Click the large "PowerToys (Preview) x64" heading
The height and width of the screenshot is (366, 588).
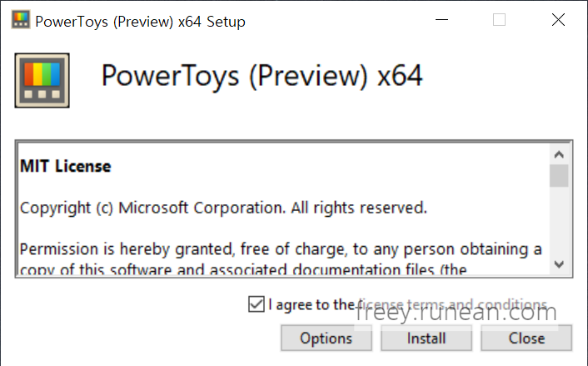click(x=262, y=76)
